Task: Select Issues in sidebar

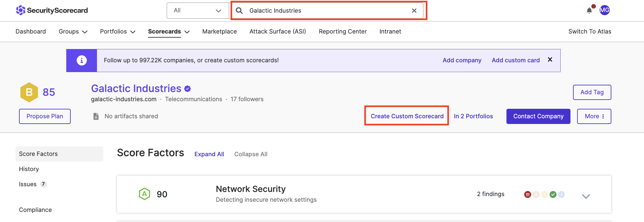Action: [28, 184]
